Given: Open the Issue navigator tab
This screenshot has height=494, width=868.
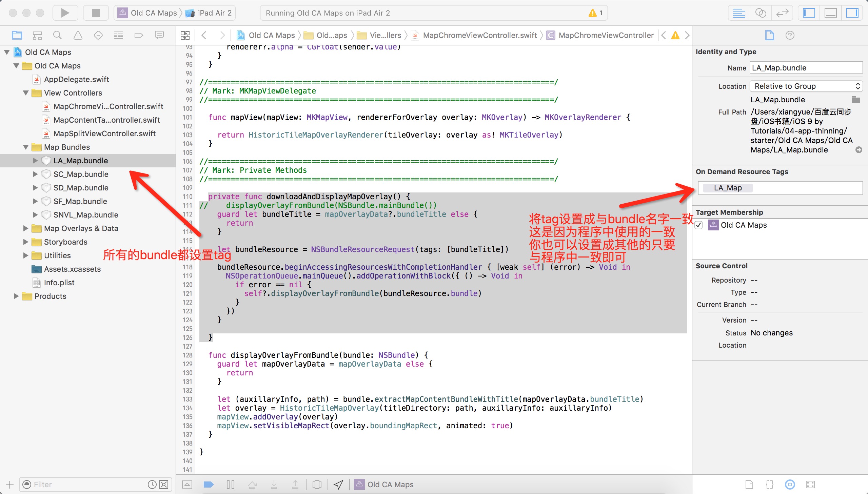Looking at the screenshot, I should 78,35.
